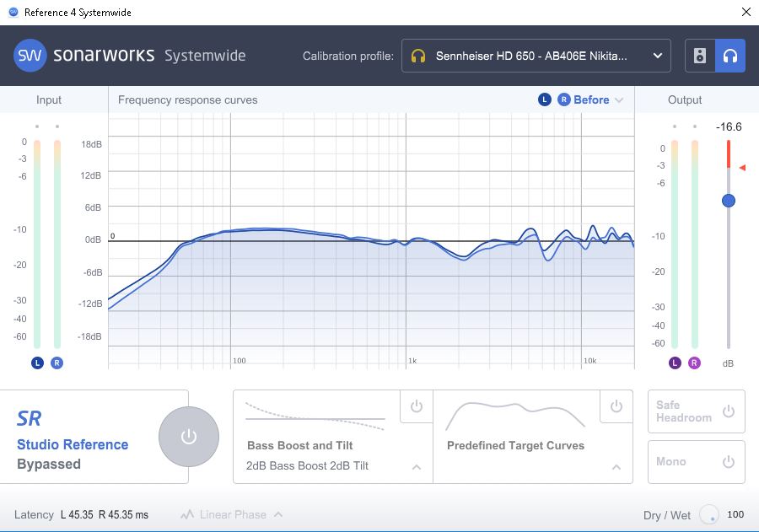Enable Bass Boost and Tilt power toggle
759x532 pixels.
coord(417,406)
